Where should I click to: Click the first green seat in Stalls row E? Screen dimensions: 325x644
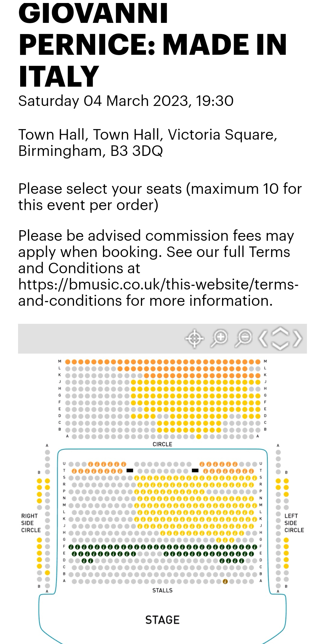tap(74, 554)
